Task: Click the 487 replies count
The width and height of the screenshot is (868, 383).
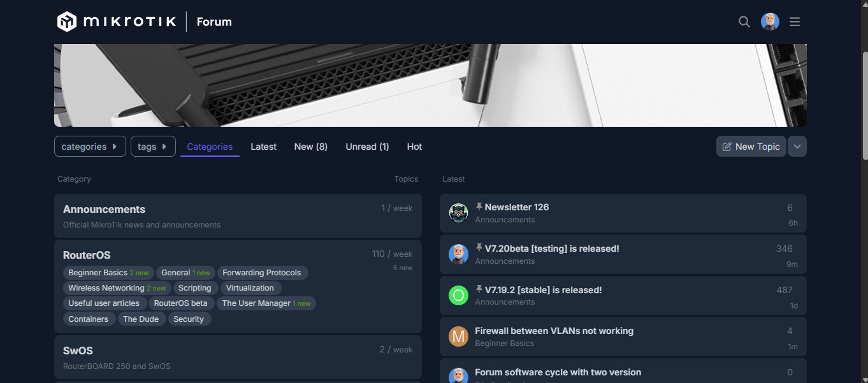Action: click(785, 290)
